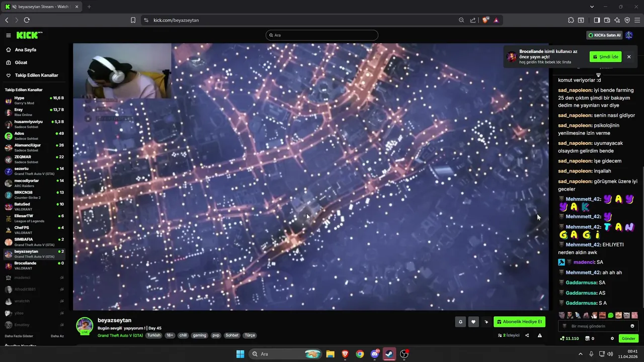Screen dimensions: 644x362
Task: Click the sparkle subscribe icon
Action: click(x=487, y=322)
